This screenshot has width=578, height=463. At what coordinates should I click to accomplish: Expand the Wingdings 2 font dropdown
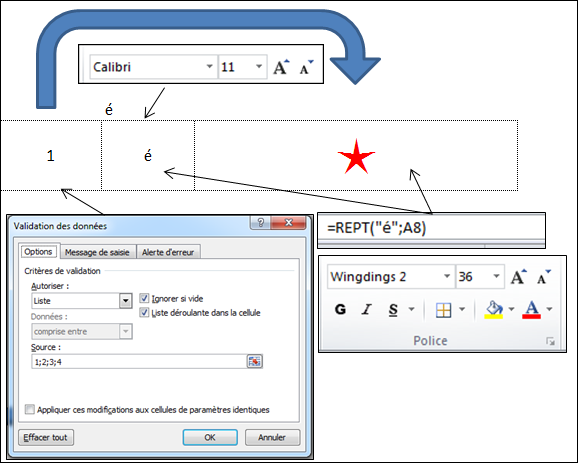pos(447,276)
